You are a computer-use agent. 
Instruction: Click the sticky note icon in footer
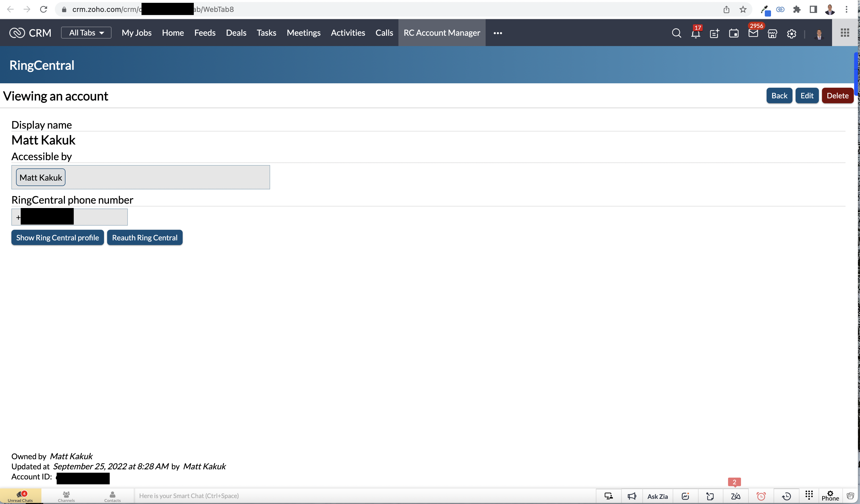coord(710,496)
